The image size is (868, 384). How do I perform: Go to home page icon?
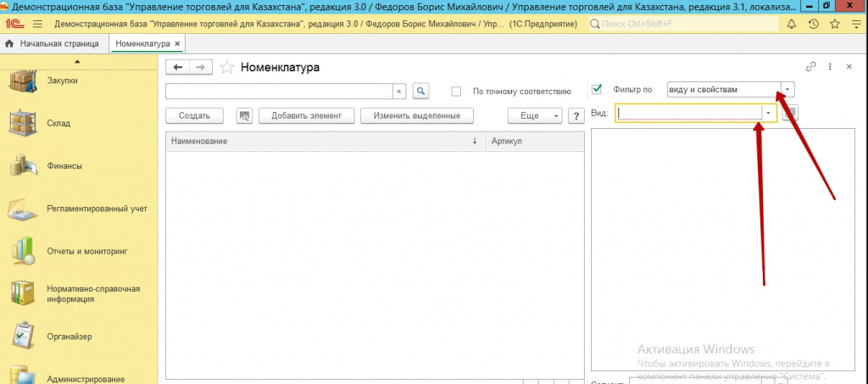click(8, 43)
